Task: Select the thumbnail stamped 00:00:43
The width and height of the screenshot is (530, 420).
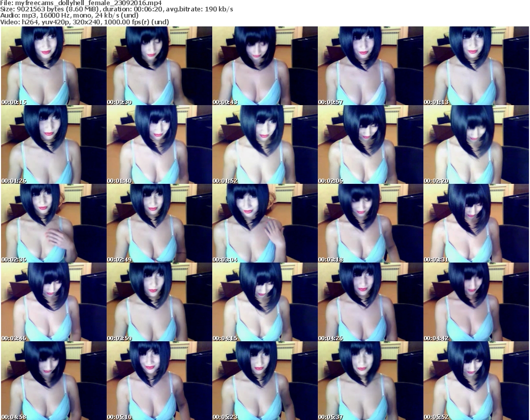Action: pyautogui.click(x=264, y=66)
